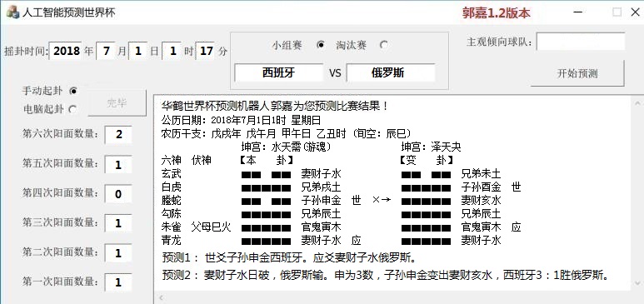The image size is (644, 304).
Task: Click the 白虎 row label
Action: [172, 187]
